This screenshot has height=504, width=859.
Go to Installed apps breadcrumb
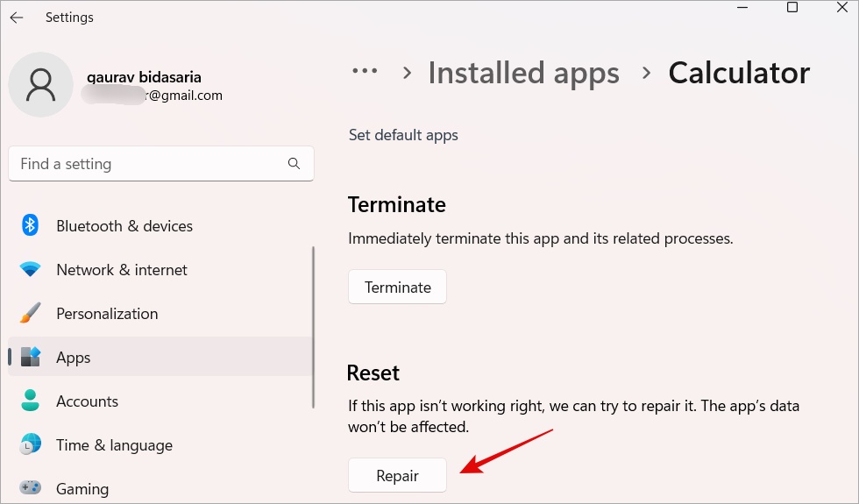(x=523, y=73)
